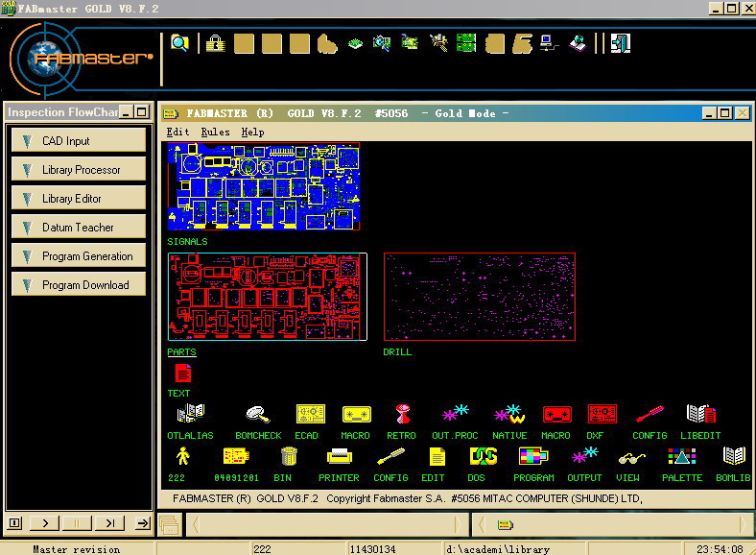Image resolution: width=756 pixels, height=555 pixels.
Task: Click the left bar's left scroll arrow
Action: 196,524
